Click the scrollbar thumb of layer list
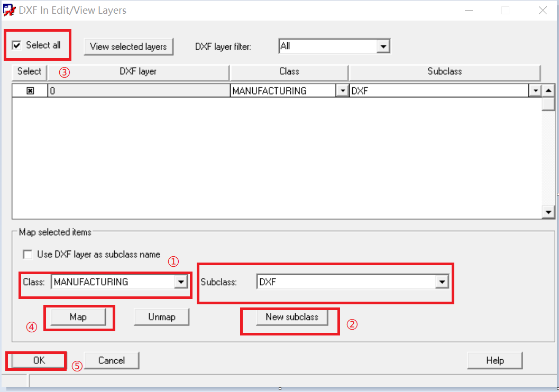The width and height of the screenshot is (559, 392). point(548,104)
